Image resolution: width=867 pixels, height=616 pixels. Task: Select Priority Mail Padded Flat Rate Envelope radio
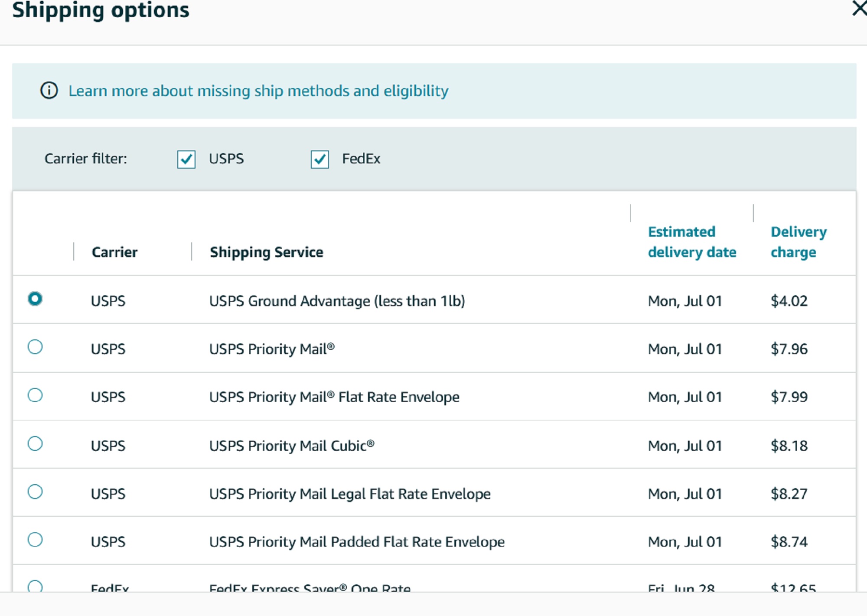click(35, 540)
